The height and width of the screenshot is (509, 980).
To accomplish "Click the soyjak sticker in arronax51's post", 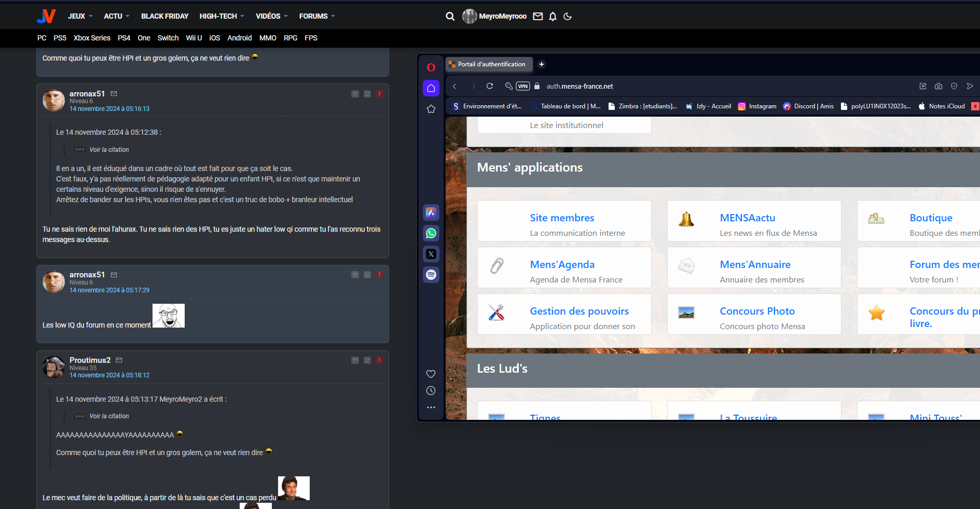I will 169,316.
